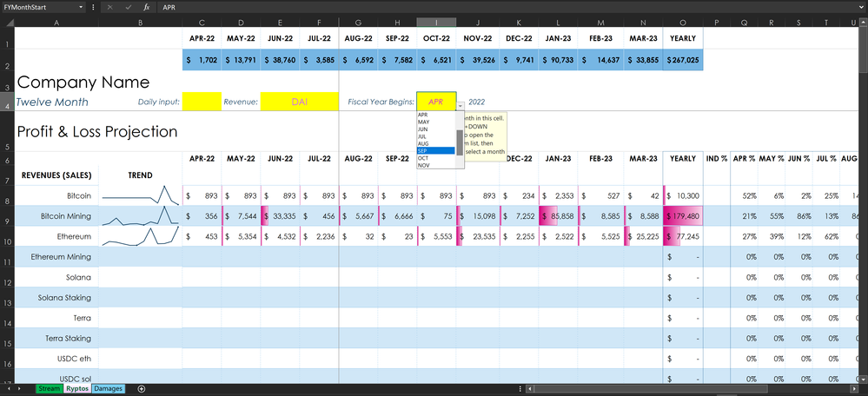Click the Company Name title cell
Screen dimensions: 868x396
83,82
